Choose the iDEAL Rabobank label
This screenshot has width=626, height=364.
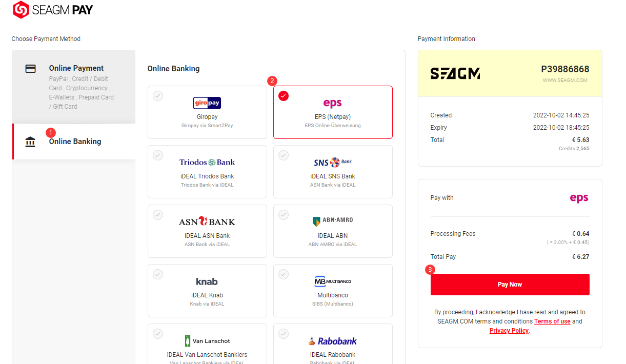(333, 355)
